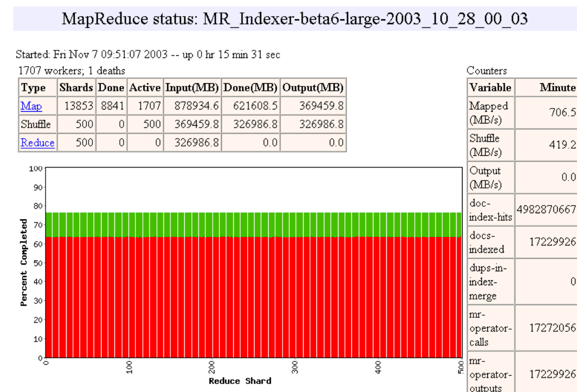Image resolution: width=577 pixels, height=392 pixels.
Task: Open the Map link in the status table
Action: click(x=31, y=106)
